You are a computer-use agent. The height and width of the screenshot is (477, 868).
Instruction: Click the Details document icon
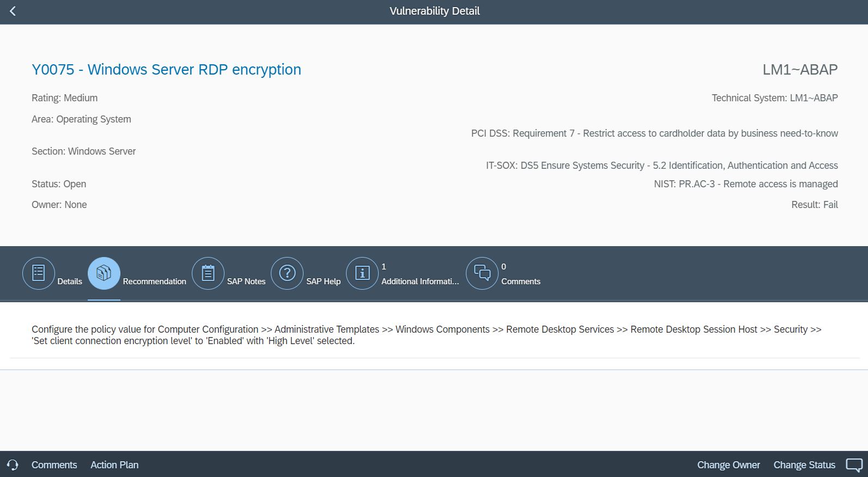pos(38,273)
